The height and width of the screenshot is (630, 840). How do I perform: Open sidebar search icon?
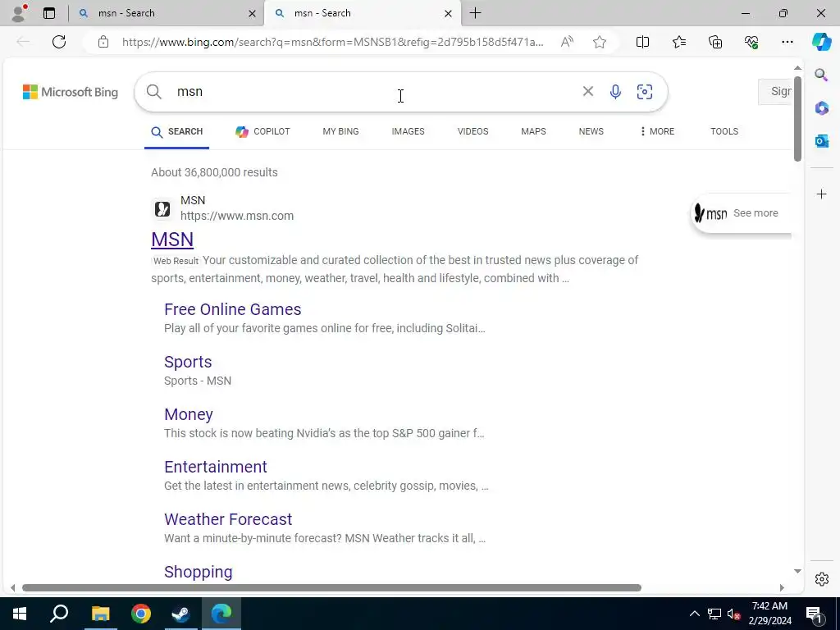(821, 75)
